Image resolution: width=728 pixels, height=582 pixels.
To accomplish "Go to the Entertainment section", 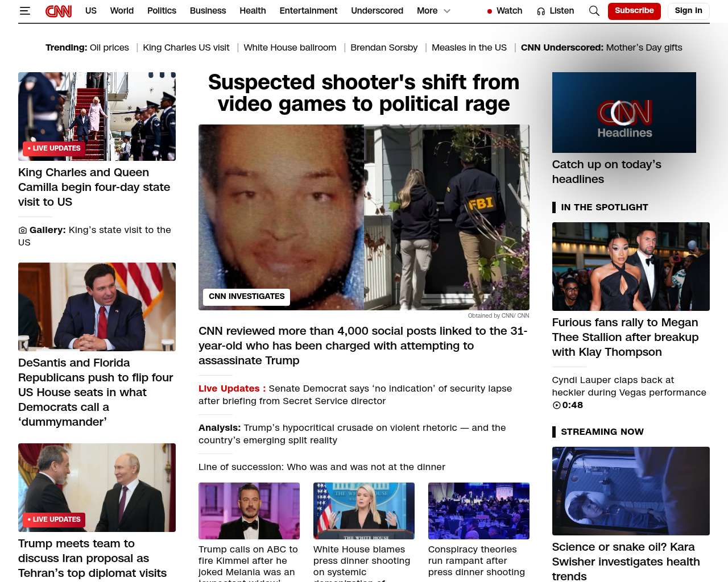I will click(x=308, y=11).
